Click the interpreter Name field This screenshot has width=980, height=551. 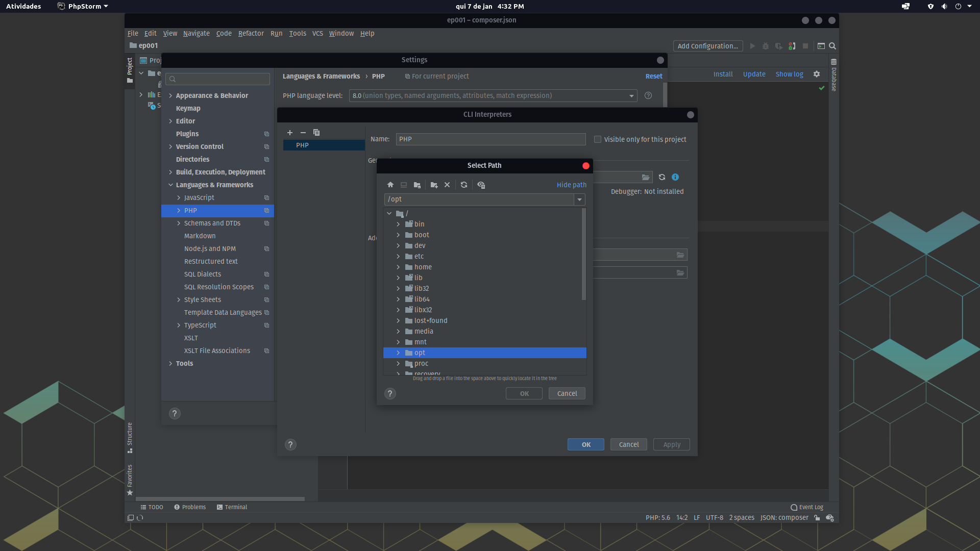pyautogui.click(x=491, y=139)
